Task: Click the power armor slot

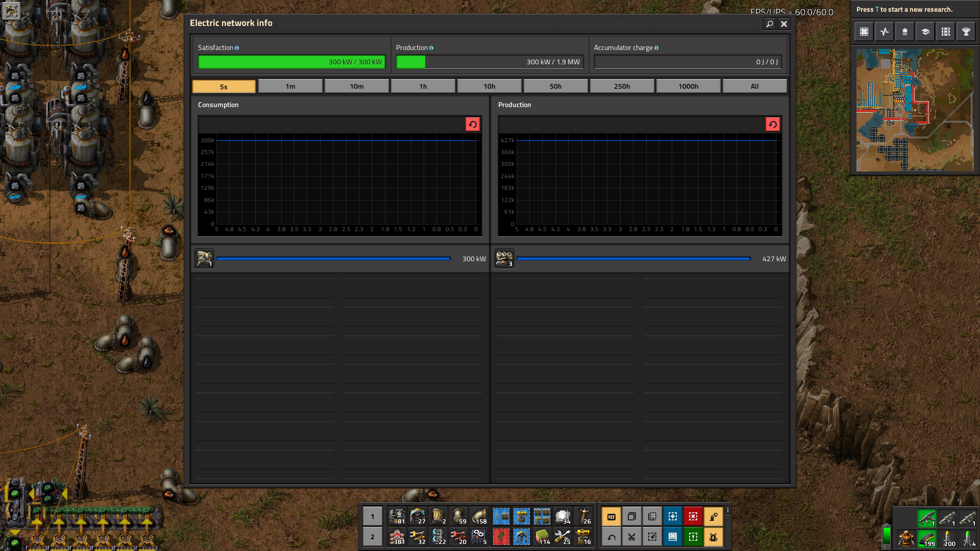Action: pyautogui.click(x=906, y=538)
